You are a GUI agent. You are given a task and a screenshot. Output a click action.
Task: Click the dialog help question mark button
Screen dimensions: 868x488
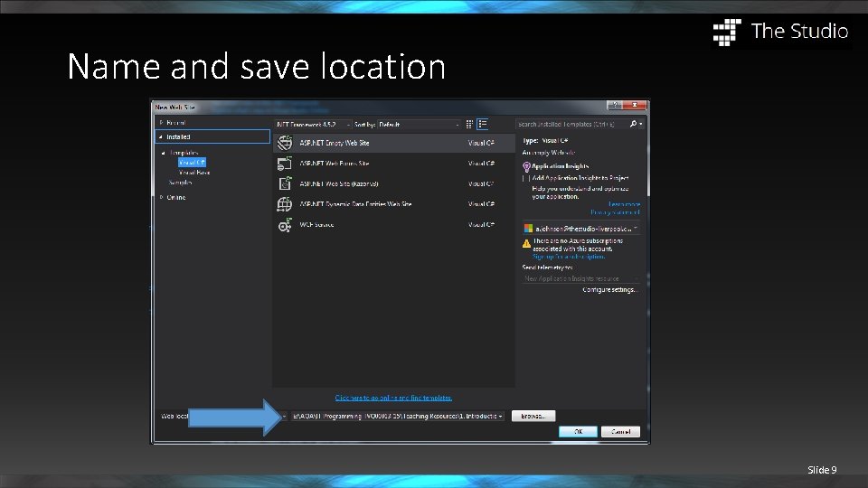coord(615,105)
